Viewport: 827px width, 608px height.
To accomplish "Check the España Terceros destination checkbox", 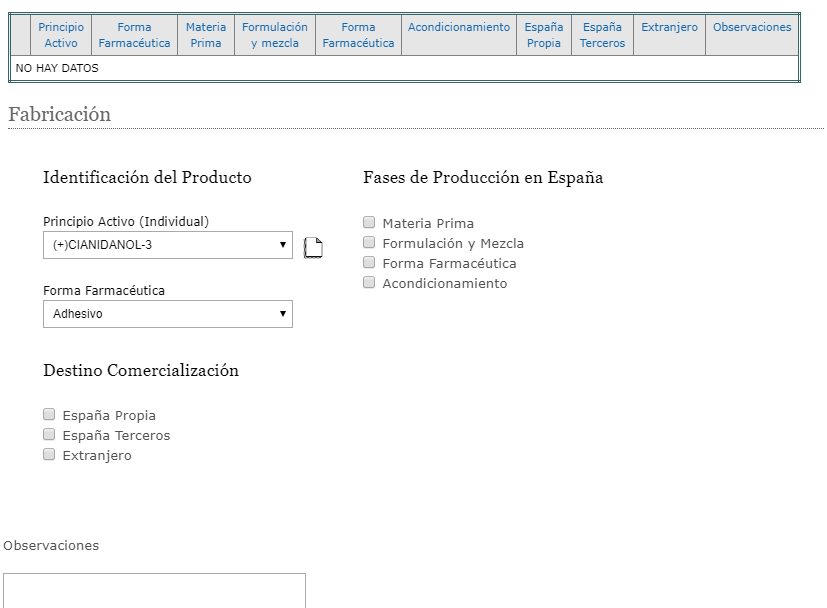I will (49, 435).
